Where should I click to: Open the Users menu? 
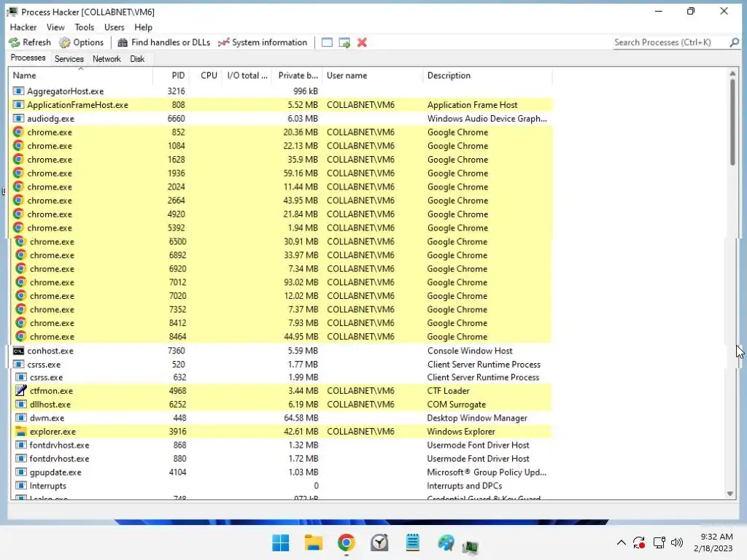tap(115, 27)
